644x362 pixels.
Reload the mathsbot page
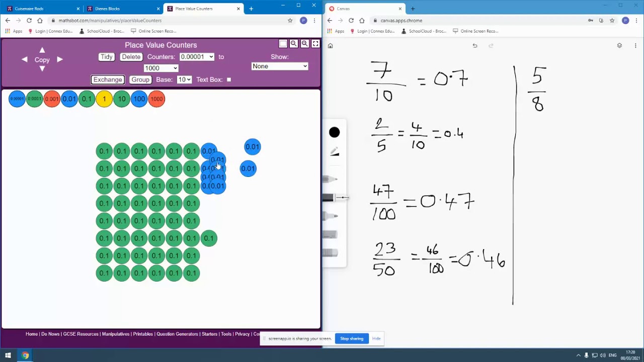point(29,21)
